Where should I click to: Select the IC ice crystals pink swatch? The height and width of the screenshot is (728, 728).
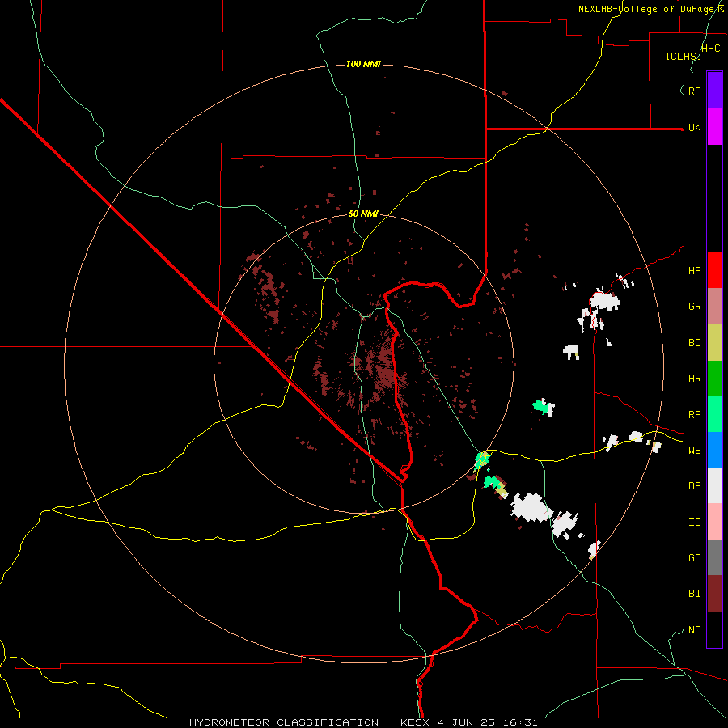click(714, 522)
